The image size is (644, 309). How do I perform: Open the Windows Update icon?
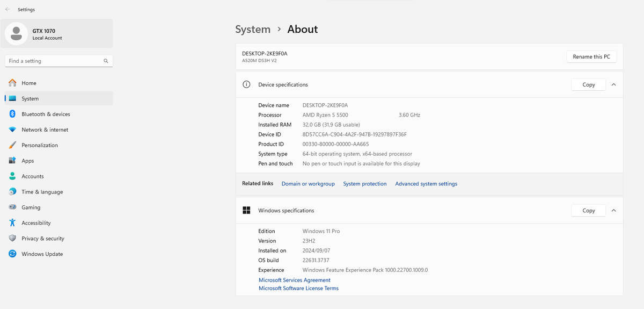coord(12,254)
